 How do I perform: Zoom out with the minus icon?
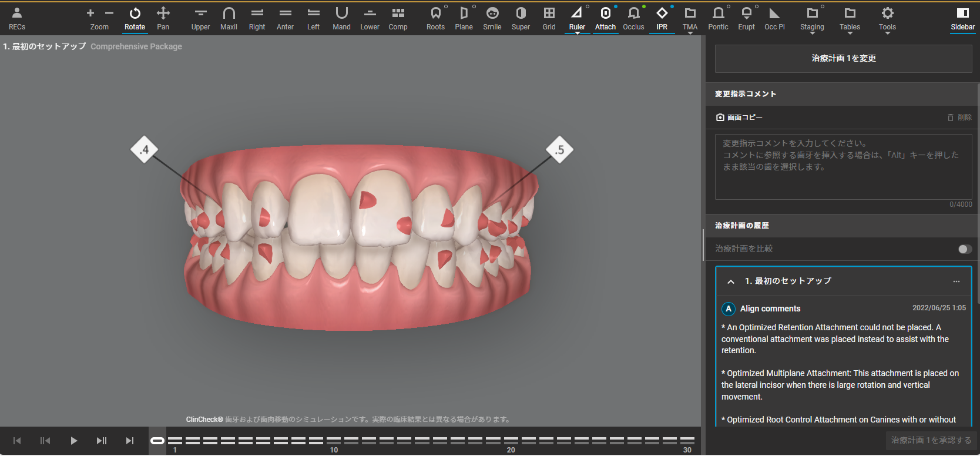(x=109, y=13)
